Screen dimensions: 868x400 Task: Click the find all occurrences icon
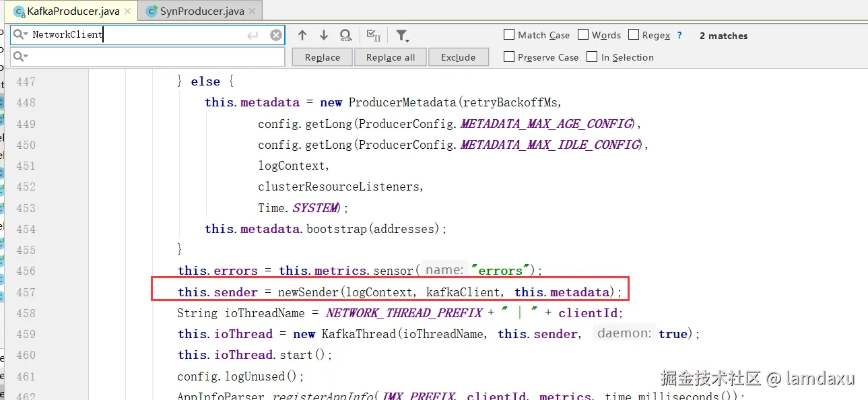[345, 35]
